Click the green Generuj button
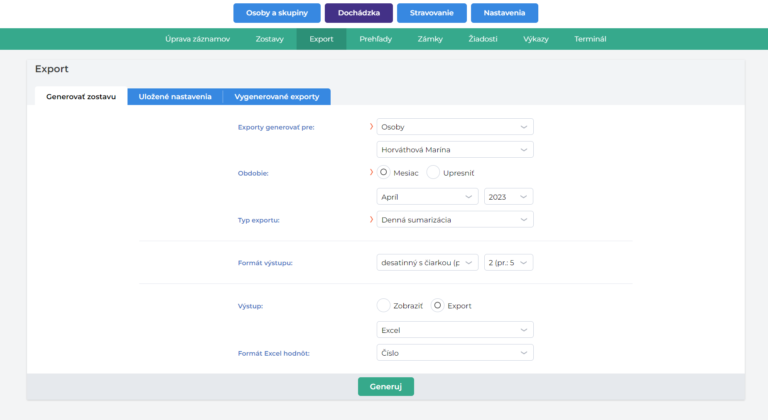Screen dimensions: 768x420 tap(385, 386)
